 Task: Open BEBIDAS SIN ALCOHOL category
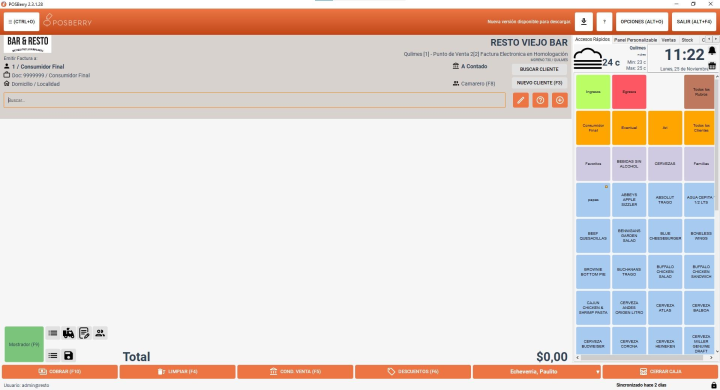pos(629,164)
